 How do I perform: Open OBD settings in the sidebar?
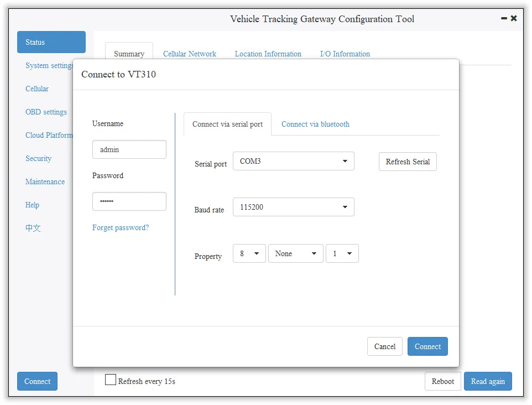coord(46,112)
